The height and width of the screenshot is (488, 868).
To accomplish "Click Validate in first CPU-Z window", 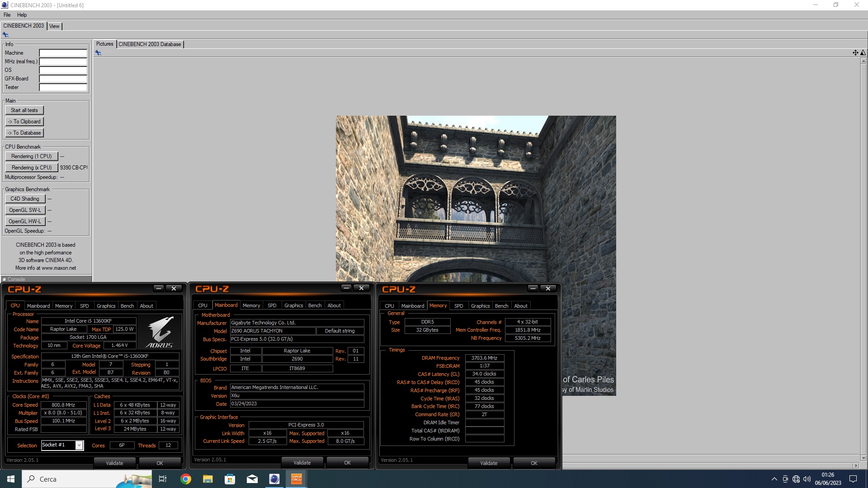I will (x=114, y=463).
